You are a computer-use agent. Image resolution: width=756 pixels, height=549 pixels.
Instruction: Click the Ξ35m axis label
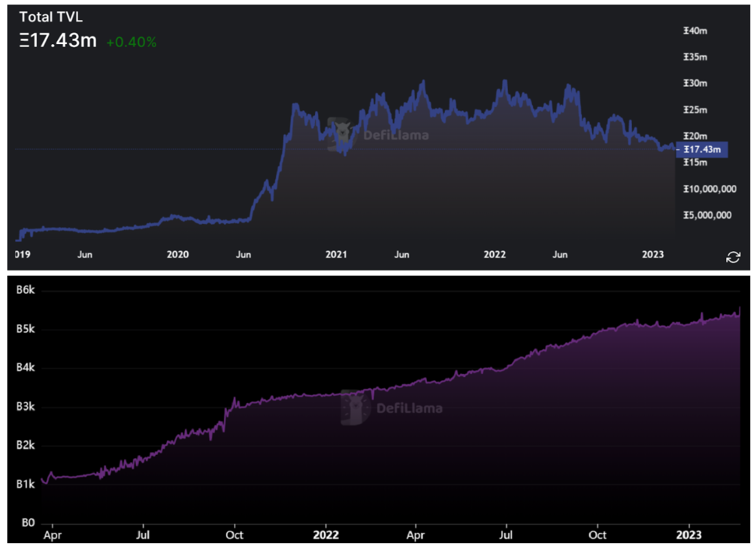(695, 57)
